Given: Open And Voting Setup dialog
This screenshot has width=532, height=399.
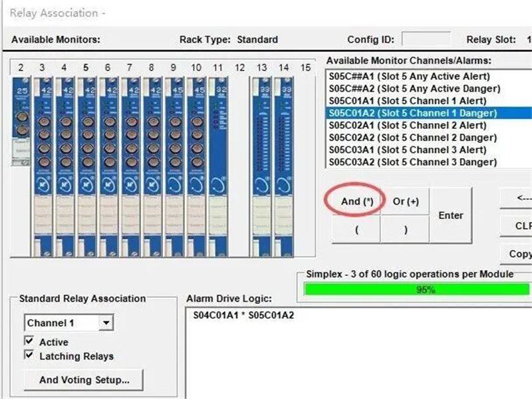Looking at the screenshot, I should [84, 380].
